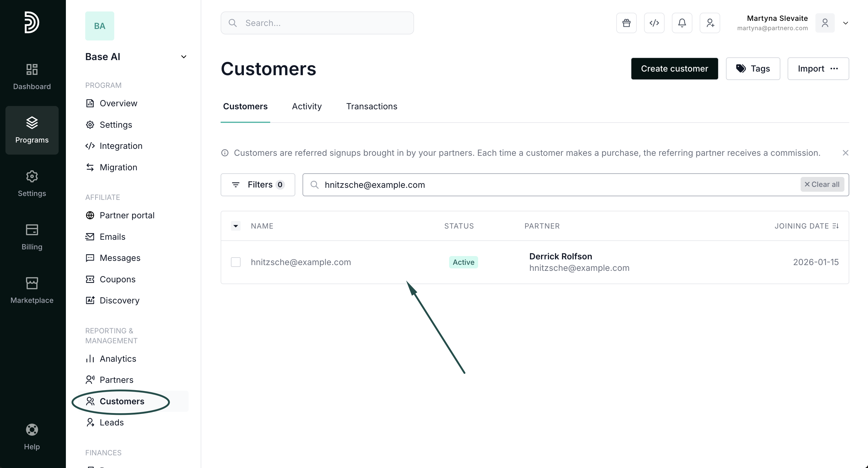Image resolution: width=868 pixels, height=468 pixels.
Task: Open Billing in the left rail
Action: click(32, 237)
